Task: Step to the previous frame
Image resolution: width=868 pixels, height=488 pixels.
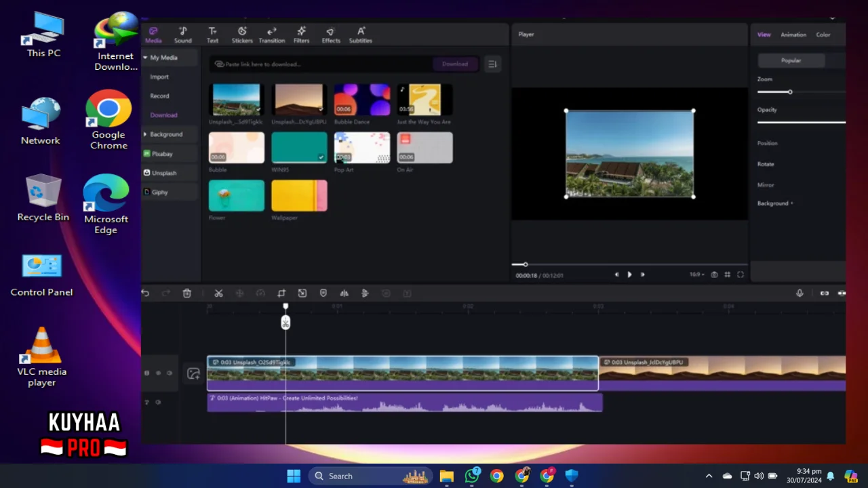Action: (x=616, y=274)
